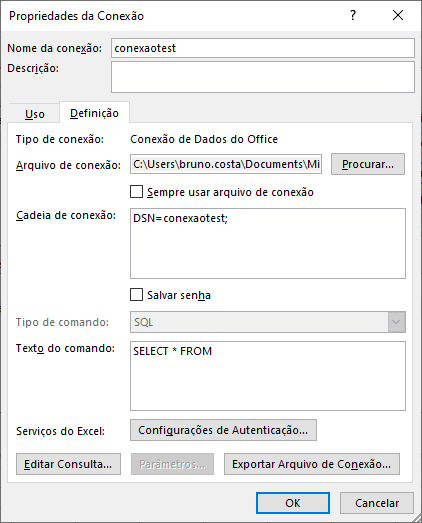This screenshot has width=422, height=523.
Task: Click the Cancelar button
Action: 377,503
